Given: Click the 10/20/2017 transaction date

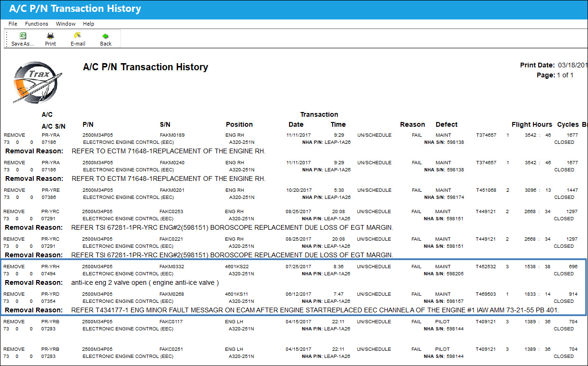Looking at the screenshot, I should click(299, 190).
